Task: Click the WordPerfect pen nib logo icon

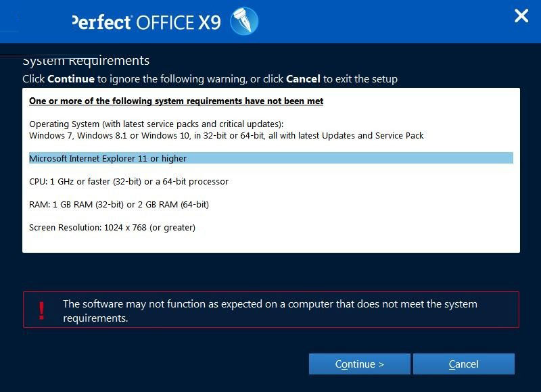Action: (x=242, y=19)
